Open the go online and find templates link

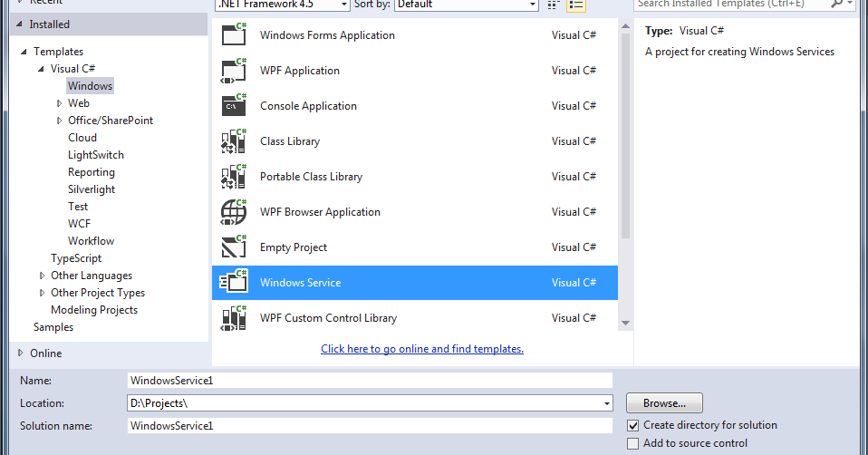pos(422,349)
